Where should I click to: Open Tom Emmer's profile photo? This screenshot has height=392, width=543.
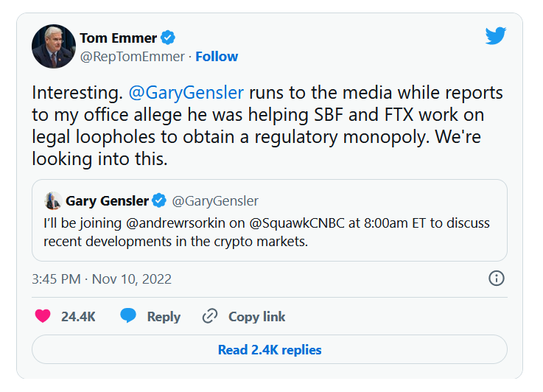click(54, 46)
